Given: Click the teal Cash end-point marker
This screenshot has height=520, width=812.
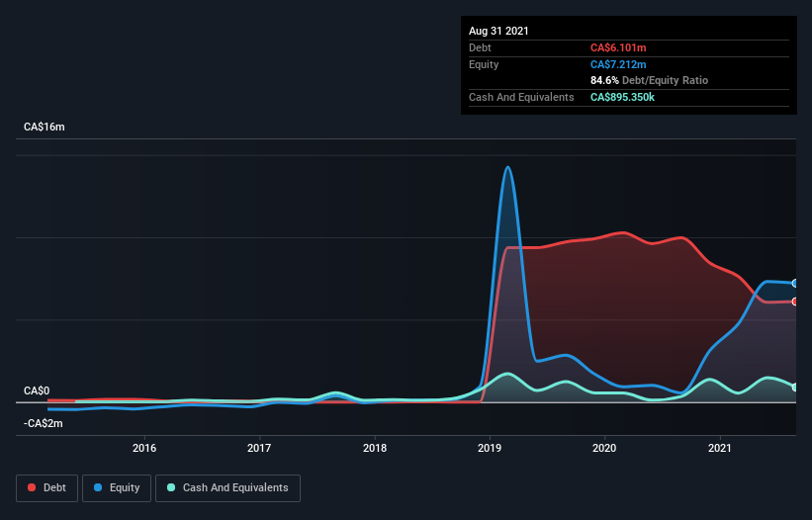Looking at the screenshot, I should coord(795,388).
